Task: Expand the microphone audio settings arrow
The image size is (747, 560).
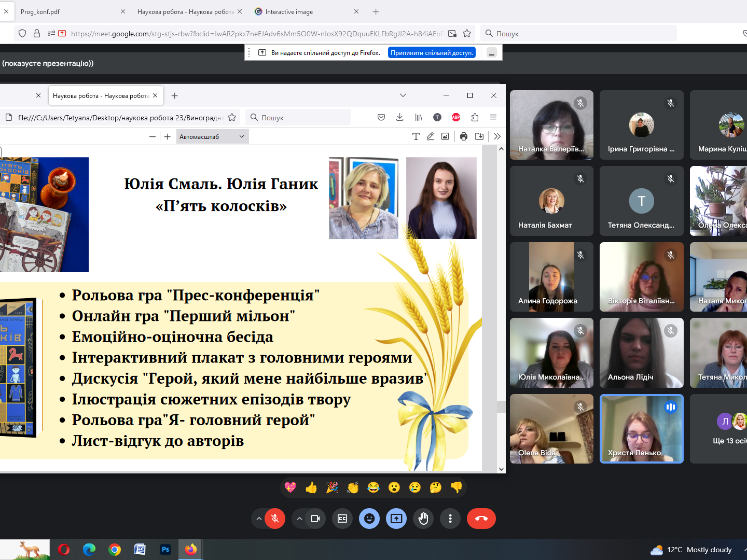Action: pos(259,519)
